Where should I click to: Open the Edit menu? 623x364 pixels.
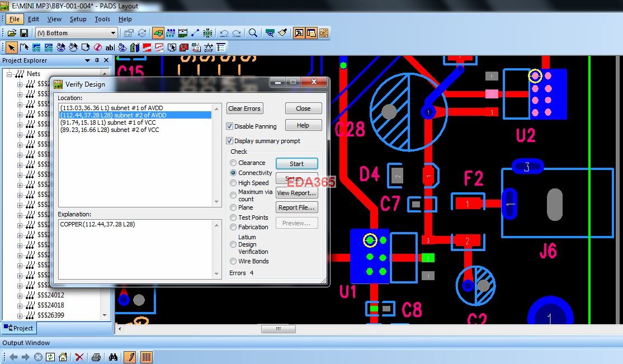pyautogui.click(x=34, y=19)
